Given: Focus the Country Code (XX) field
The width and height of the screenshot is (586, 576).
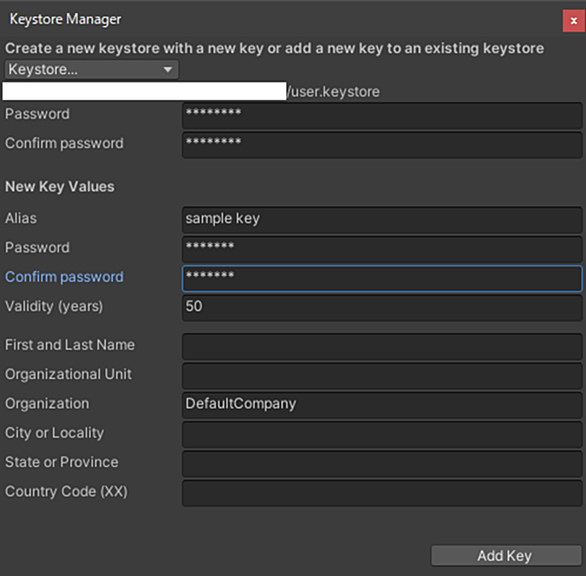Looking at the screenshot, I should tap(382, 493).
